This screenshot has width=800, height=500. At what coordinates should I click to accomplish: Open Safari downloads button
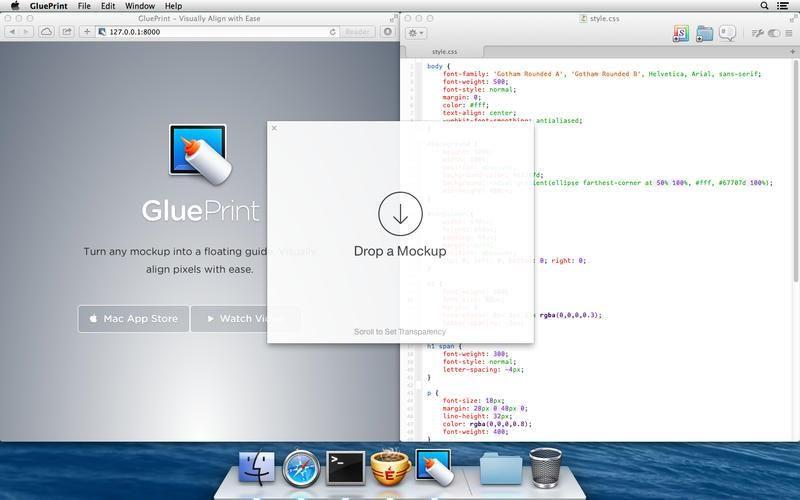tap(388, 32)
